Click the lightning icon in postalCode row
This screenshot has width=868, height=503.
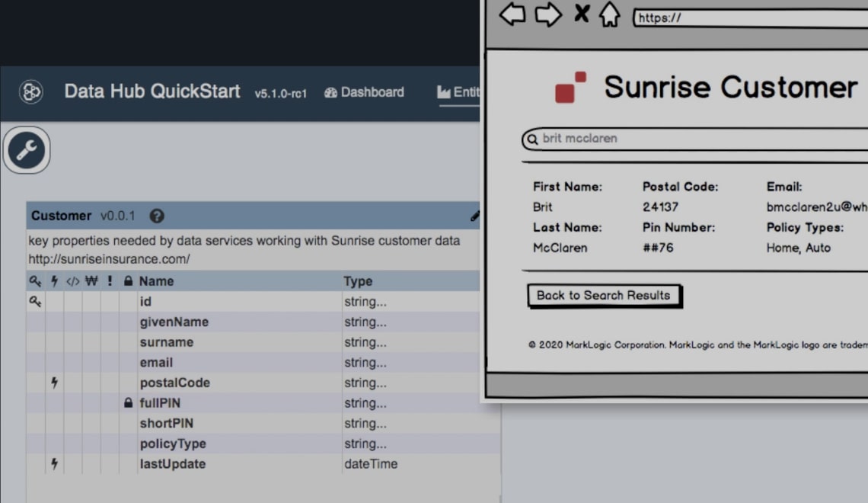(x=54, y=383)
